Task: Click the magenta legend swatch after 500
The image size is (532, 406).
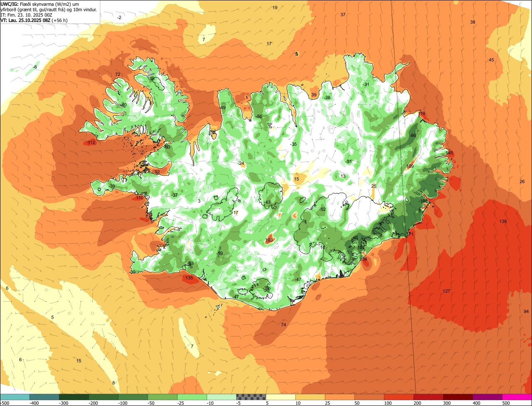Action: tap(517, 397)
